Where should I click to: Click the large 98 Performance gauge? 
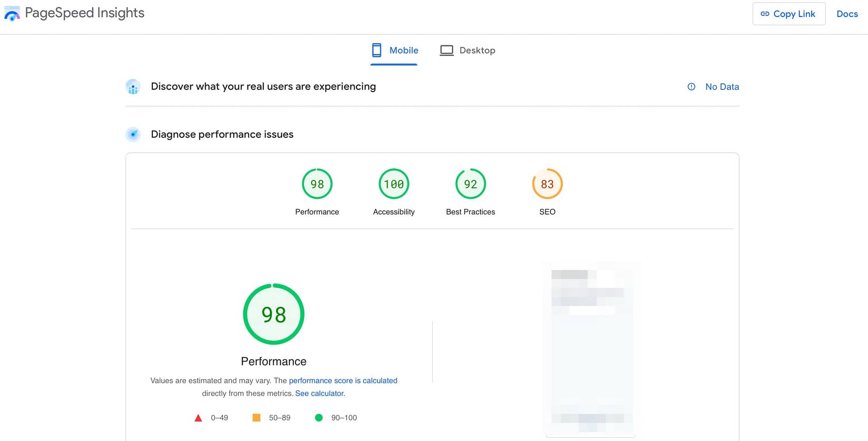[274, 314]
